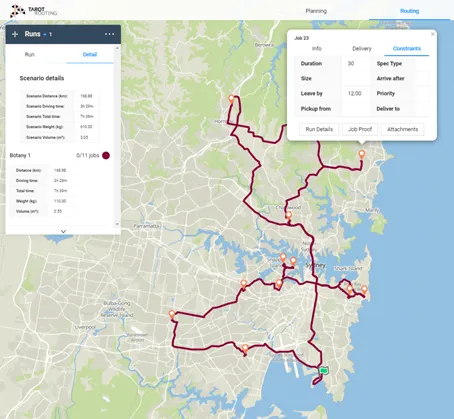
Task: Click the Tarot Routing logo
Action: pos(33,11)
